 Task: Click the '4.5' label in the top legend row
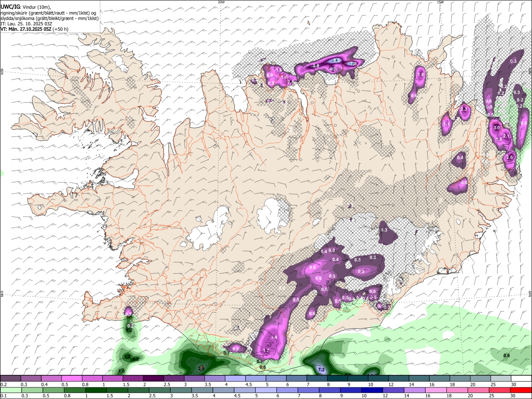point(249,385)
